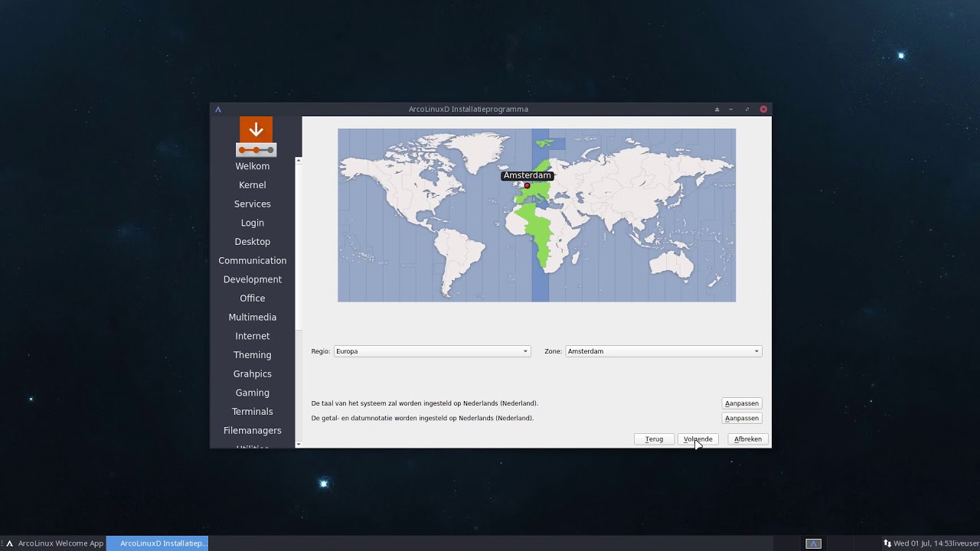The width and height of the screenshot is (980, 551).
Task: Click the system language sentence about Nederlands
Action: (x=424, y=403)
